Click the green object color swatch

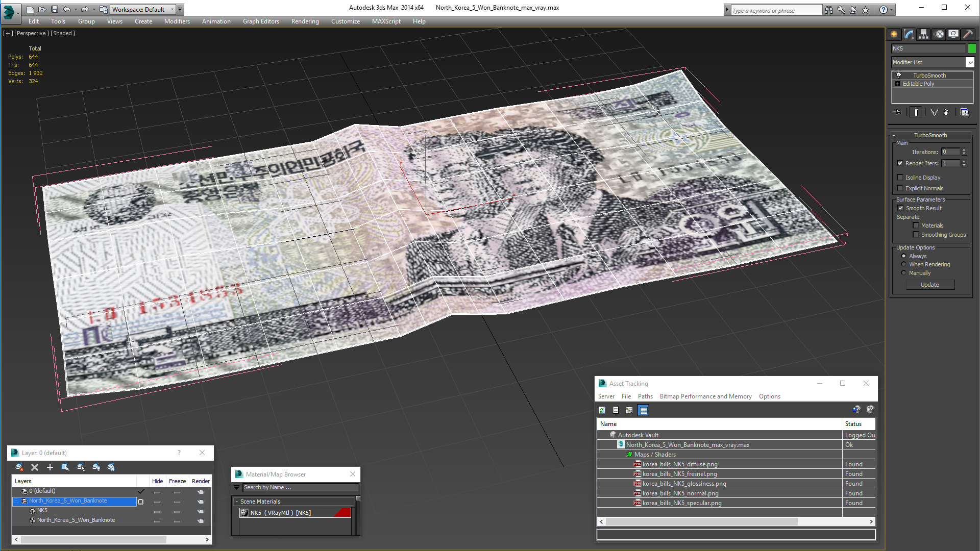[x=972, y=48]
